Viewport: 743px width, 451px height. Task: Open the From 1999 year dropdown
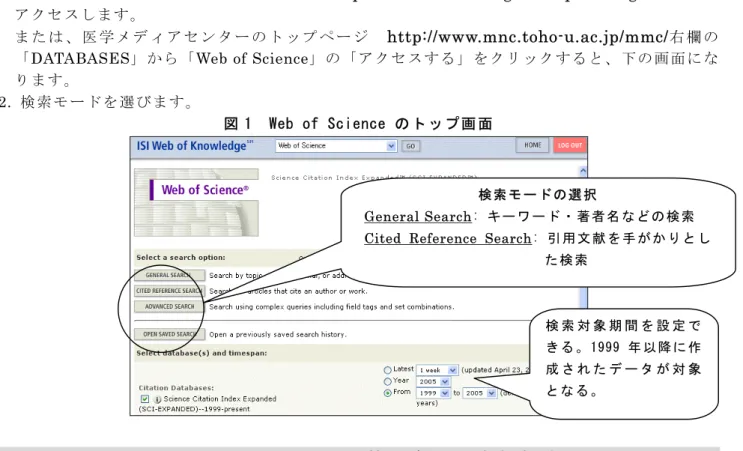click(433, 393)
